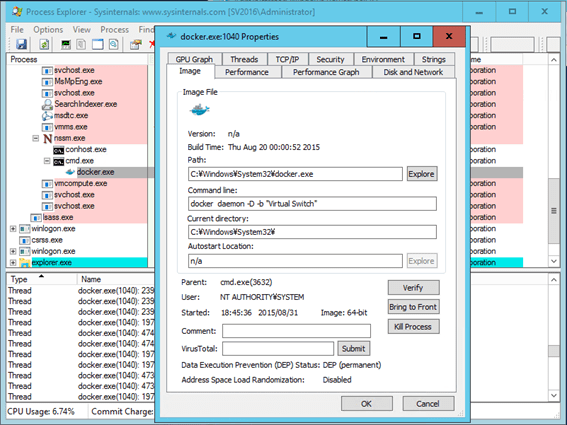Viewport: 567px width, 425px height.
Task: Click the Properties toolbar icon
Action: (136, 44)
